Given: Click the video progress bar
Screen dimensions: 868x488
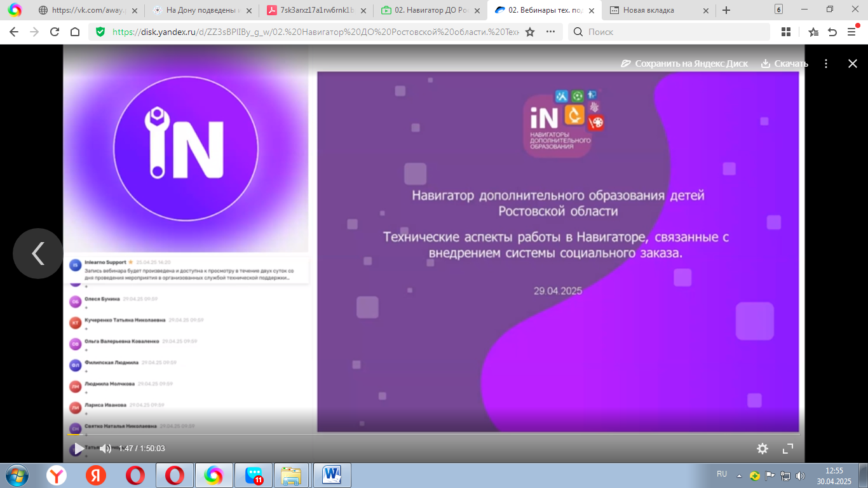Looking at the screenshot, I should pyautogui.click(x=433, y=435).
